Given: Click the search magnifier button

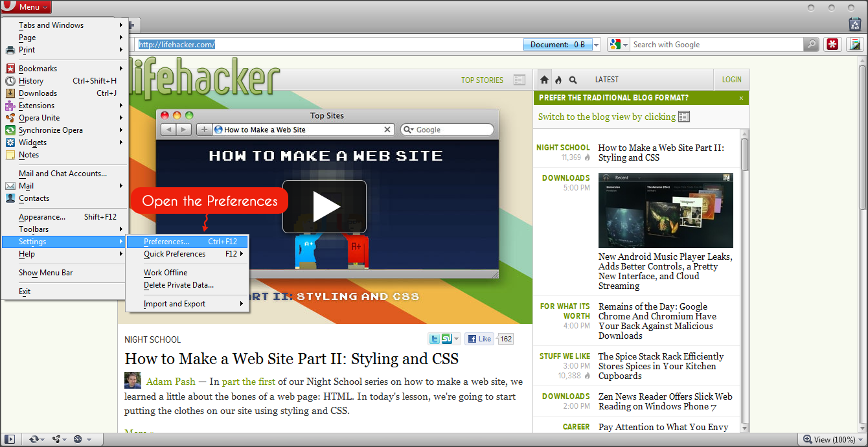Looking at the screenshot, I should tap(812, 45).
